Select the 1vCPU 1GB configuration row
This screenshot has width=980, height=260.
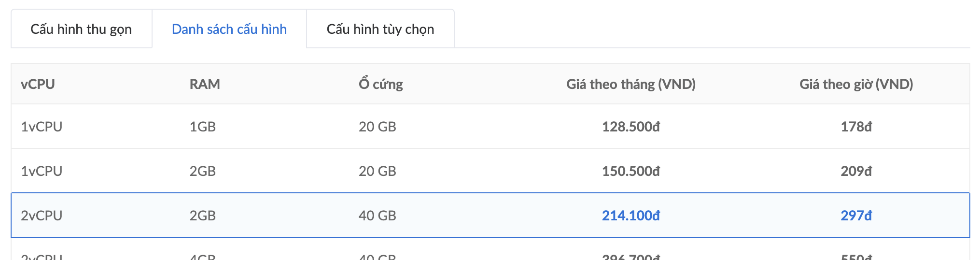pos(490,127)
